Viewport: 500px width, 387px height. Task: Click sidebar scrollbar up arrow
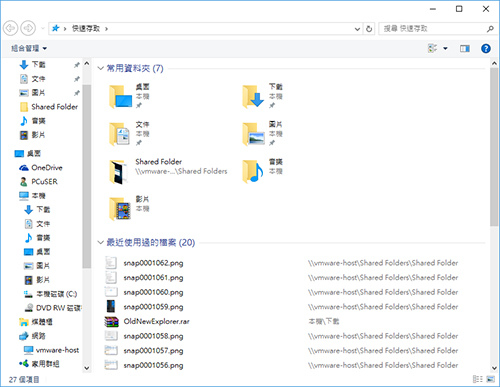click(x=87, y=63)
